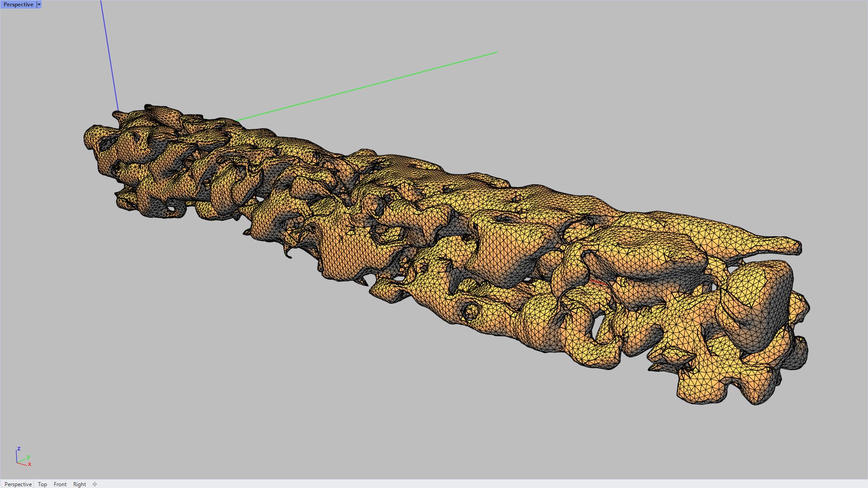
Task: Click the Perspective viewport title label
Action: (x=18, y=5)
